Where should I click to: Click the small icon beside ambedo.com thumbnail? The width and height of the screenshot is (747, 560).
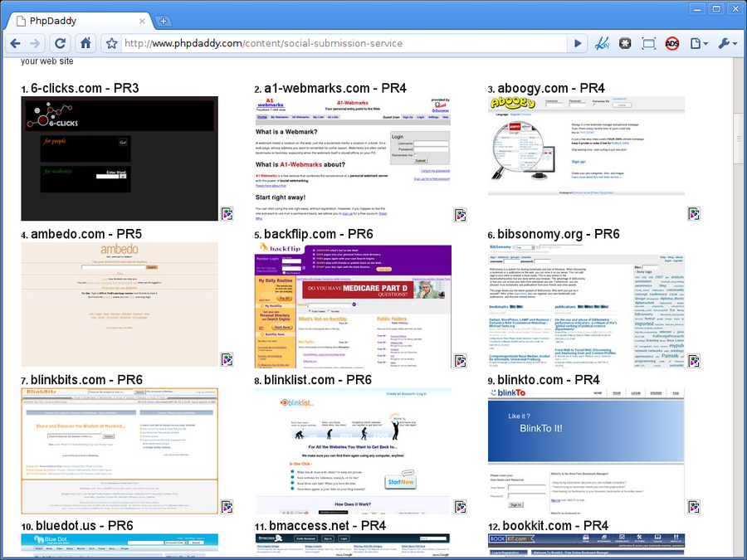click(x=227, y=359)
